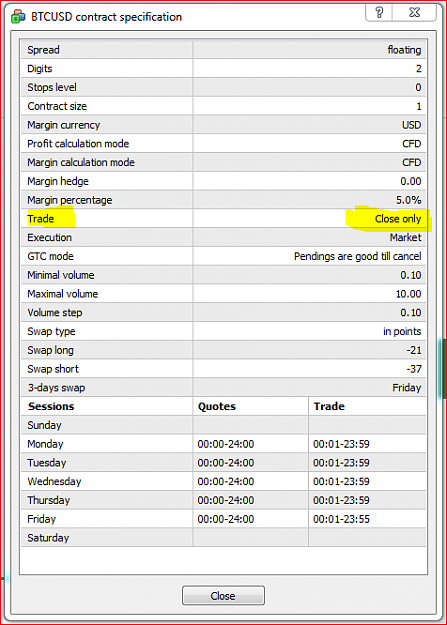
Task: Click the 'Sessions' column header
Action: pyautogui.click(x=51, y=406)
